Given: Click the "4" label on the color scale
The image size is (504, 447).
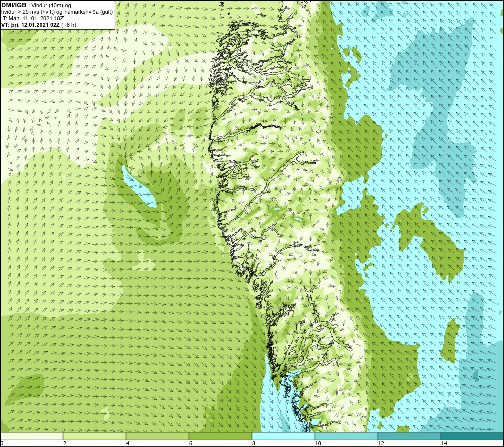Looking at the screenshot, I should 128,443.
